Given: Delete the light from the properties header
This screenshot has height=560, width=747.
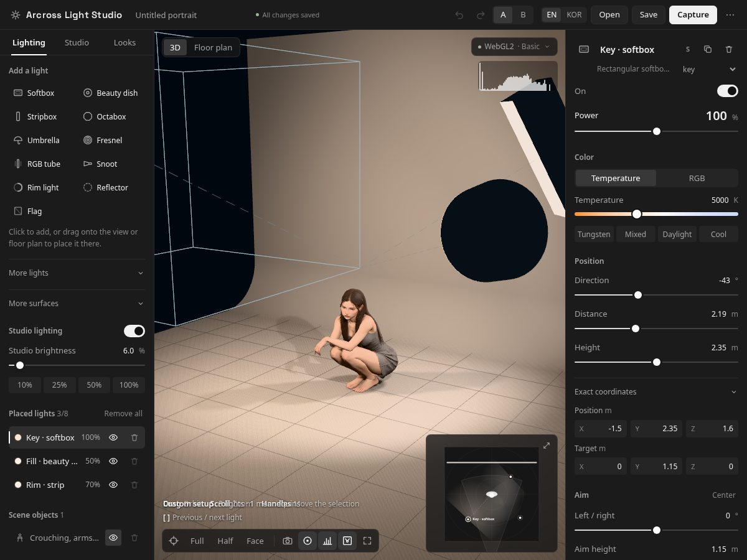Looking at the screenshot, I should (729, 49).
